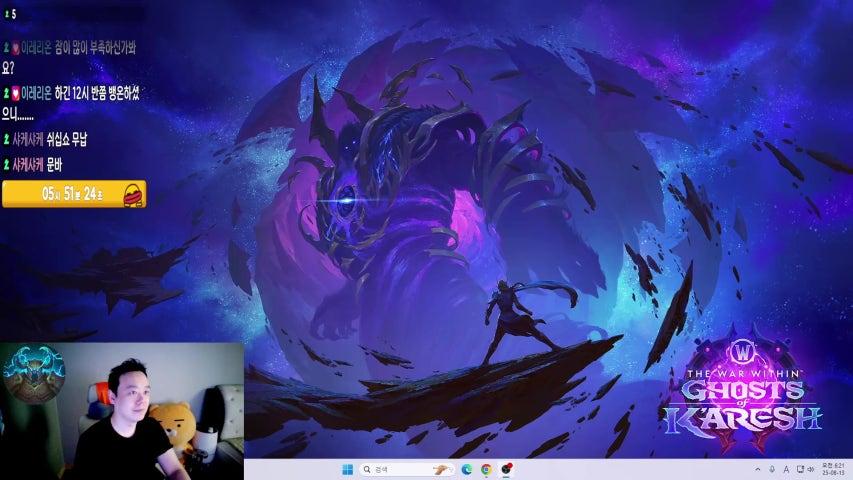Open the volume speaker icon in tray
This screenshot has width=853, height=480.
811,469
